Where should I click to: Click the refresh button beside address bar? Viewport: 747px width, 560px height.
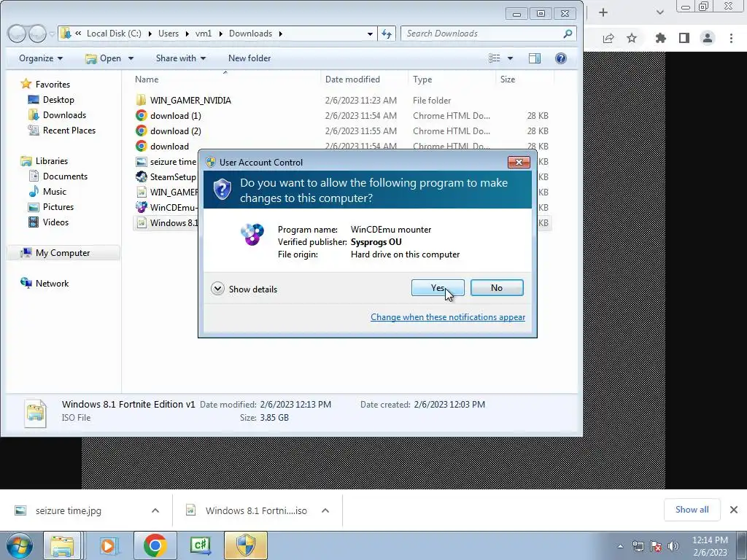click(x=387, y=34)
